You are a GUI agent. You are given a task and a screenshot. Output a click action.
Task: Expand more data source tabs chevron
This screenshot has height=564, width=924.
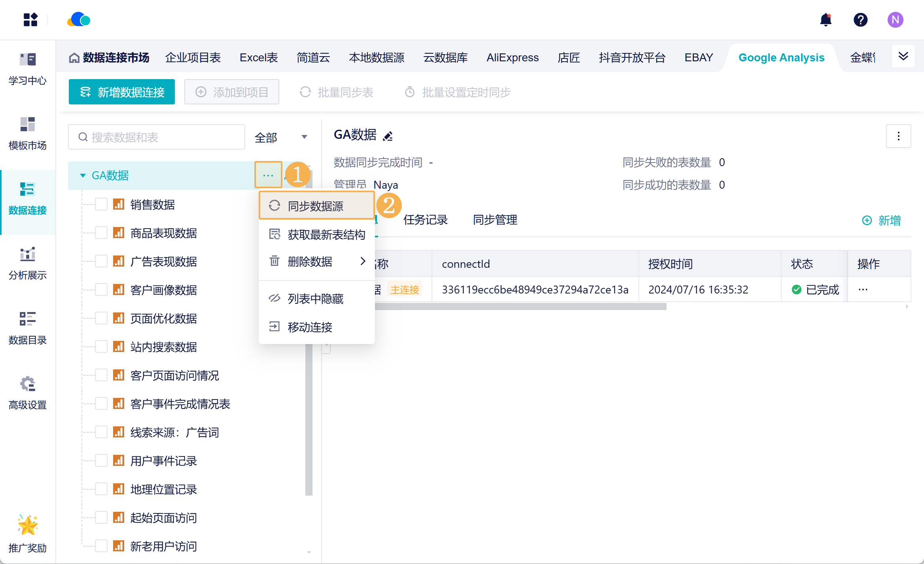903,57
